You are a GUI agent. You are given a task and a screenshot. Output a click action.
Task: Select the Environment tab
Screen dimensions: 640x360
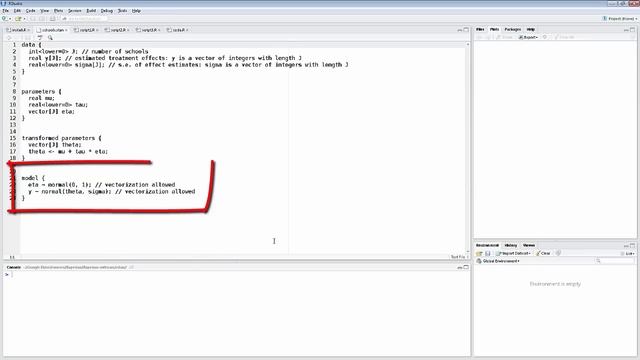click(x=487, y=245)
